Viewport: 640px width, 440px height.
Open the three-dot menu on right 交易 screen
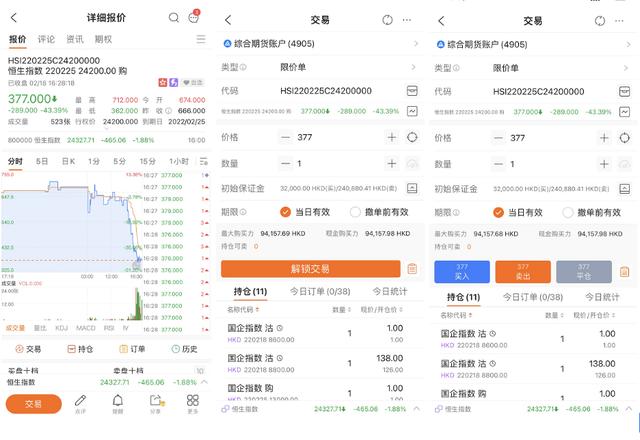click(x=619, y=21)
